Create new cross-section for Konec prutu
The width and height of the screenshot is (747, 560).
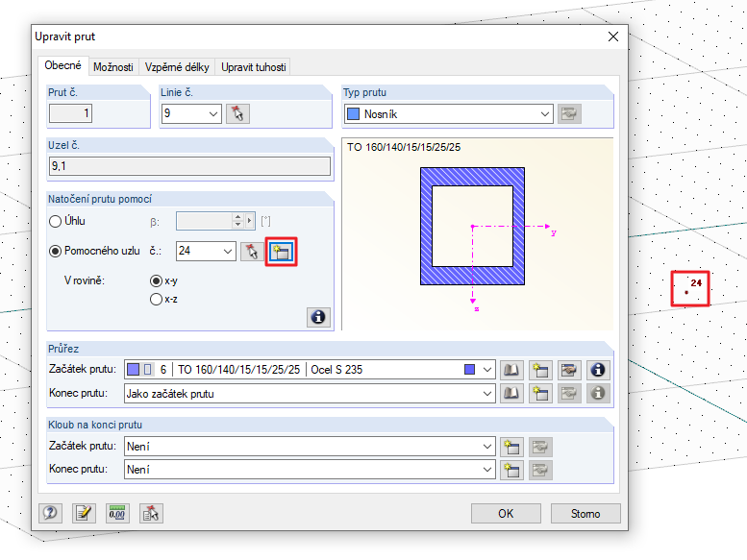click(x=540, y=393)
